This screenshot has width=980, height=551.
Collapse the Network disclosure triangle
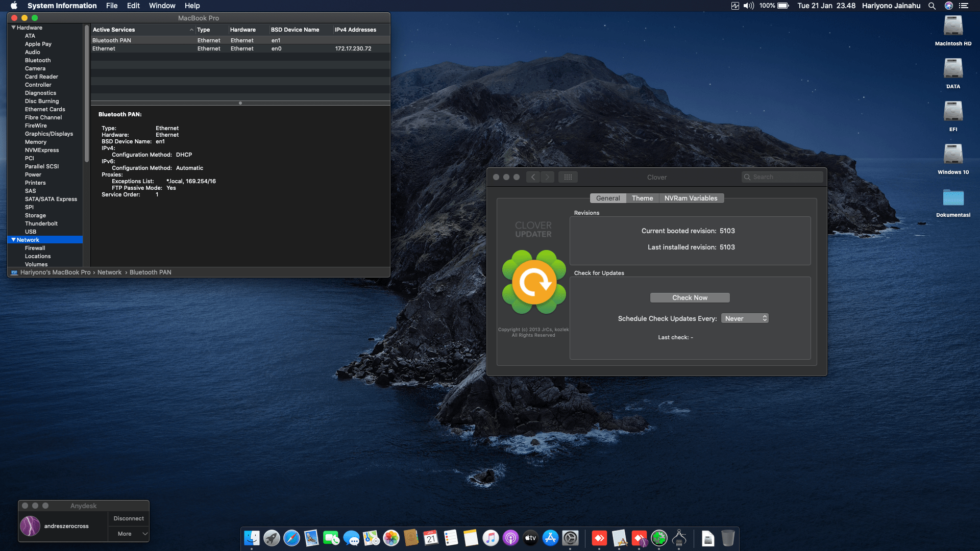(13, 240)
